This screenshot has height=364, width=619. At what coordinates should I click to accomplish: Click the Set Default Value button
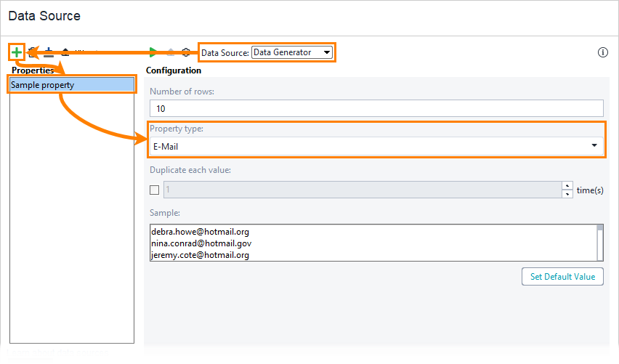point(562,276)
